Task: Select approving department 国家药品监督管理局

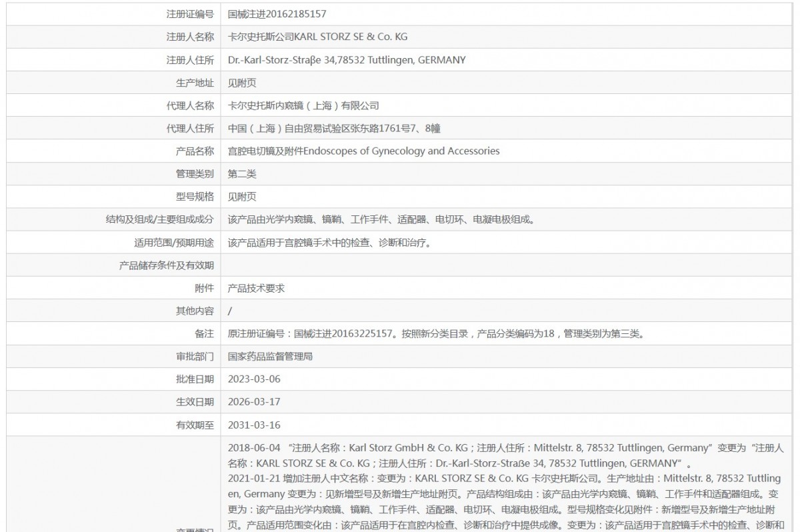Action: (270, 357)
